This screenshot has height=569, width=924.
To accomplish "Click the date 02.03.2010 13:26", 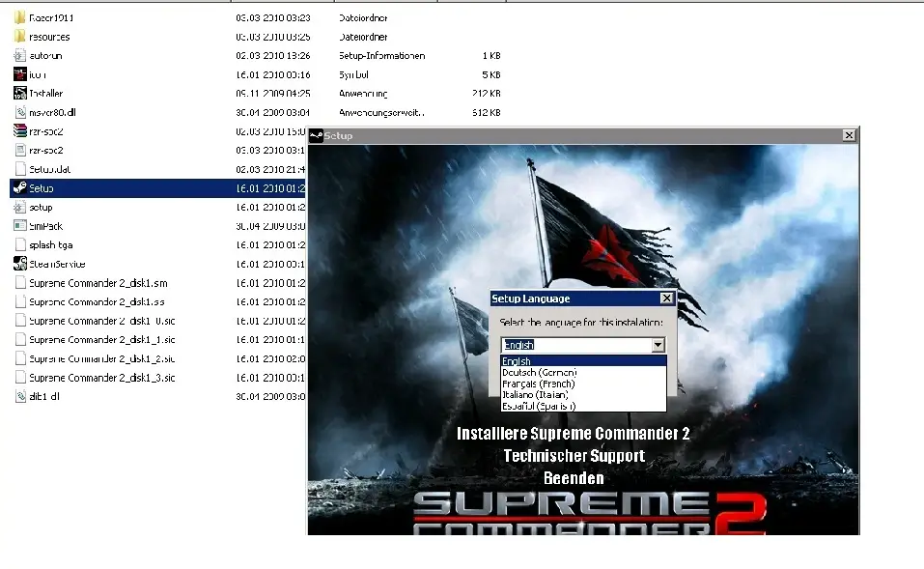I will (x=273, y=55).
